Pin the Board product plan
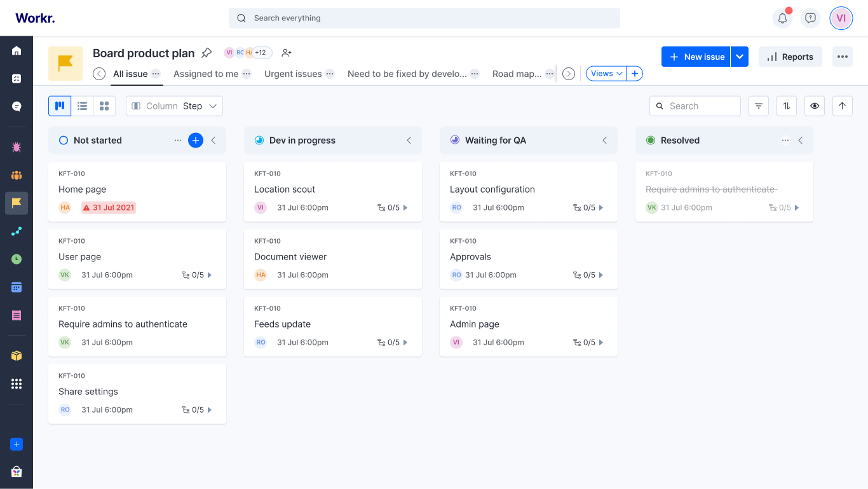 207,53
